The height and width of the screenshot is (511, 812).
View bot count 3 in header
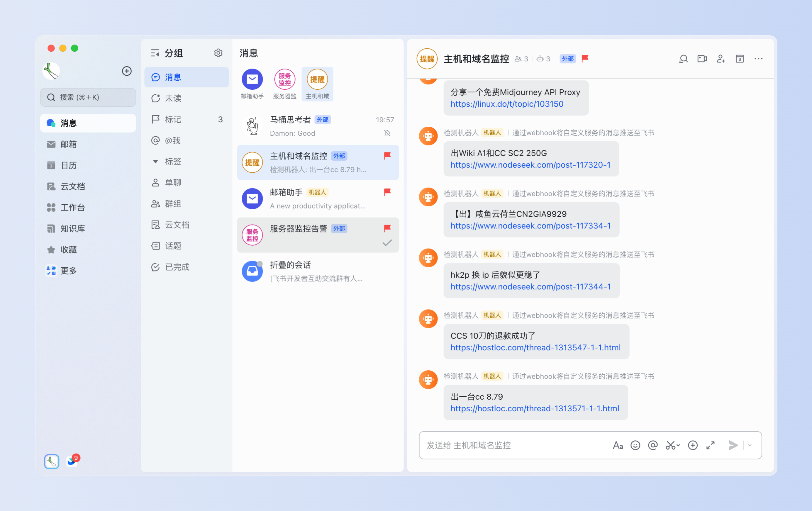pos(543,59)
